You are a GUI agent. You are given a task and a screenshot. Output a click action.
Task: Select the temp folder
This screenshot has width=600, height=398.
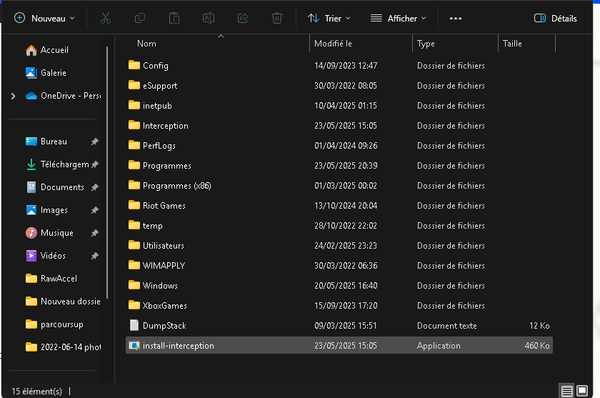[x=339, y=226]
